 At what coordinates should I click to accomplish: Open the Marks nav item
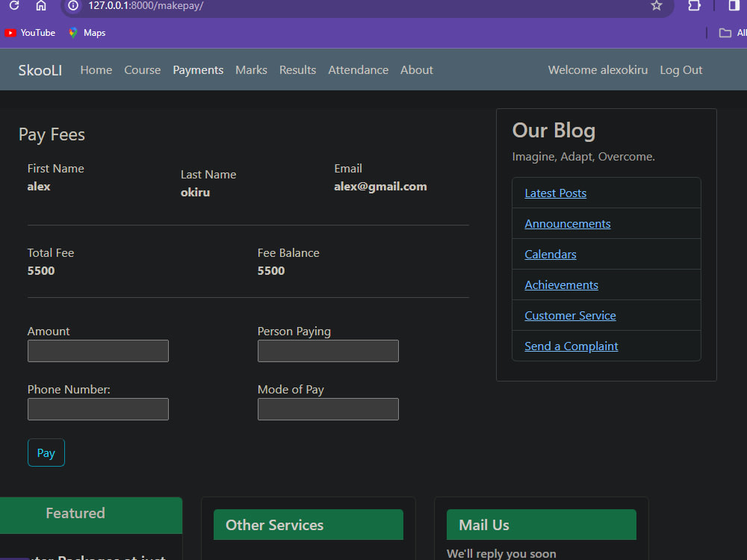pos(251,70)
